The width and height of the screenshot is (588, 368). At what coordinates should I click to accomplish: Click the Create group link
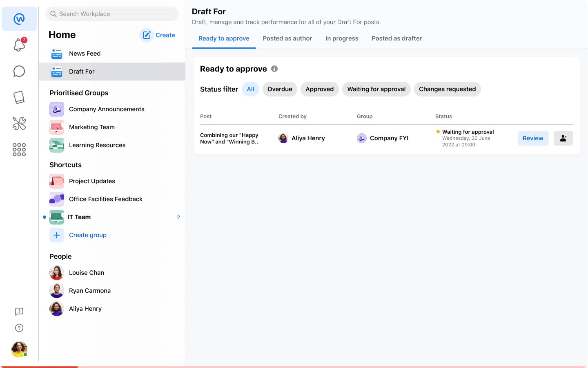pos(87,235)
